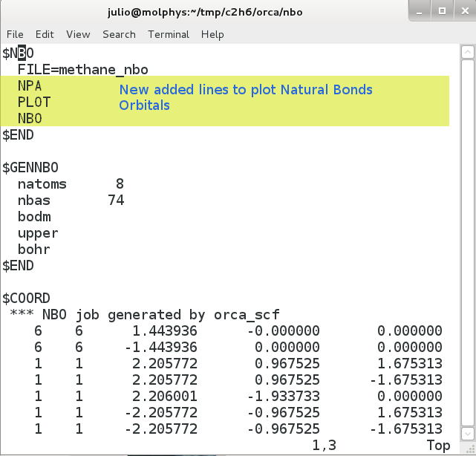The height and width of the screenshot is (456, 476).
Task: Place cursor on $COORD line
Action: coord(27,299)
